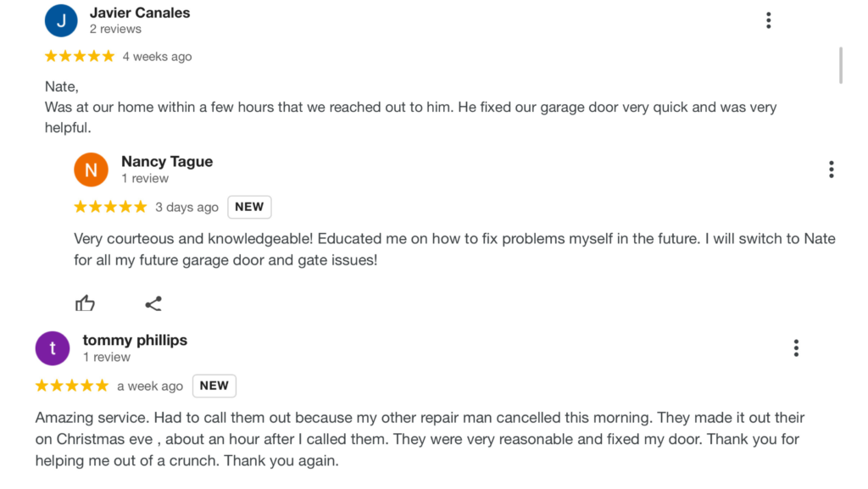Open Nancy Tague profile name
This screenshot has height=489, width=868.
tap(167, 161)
